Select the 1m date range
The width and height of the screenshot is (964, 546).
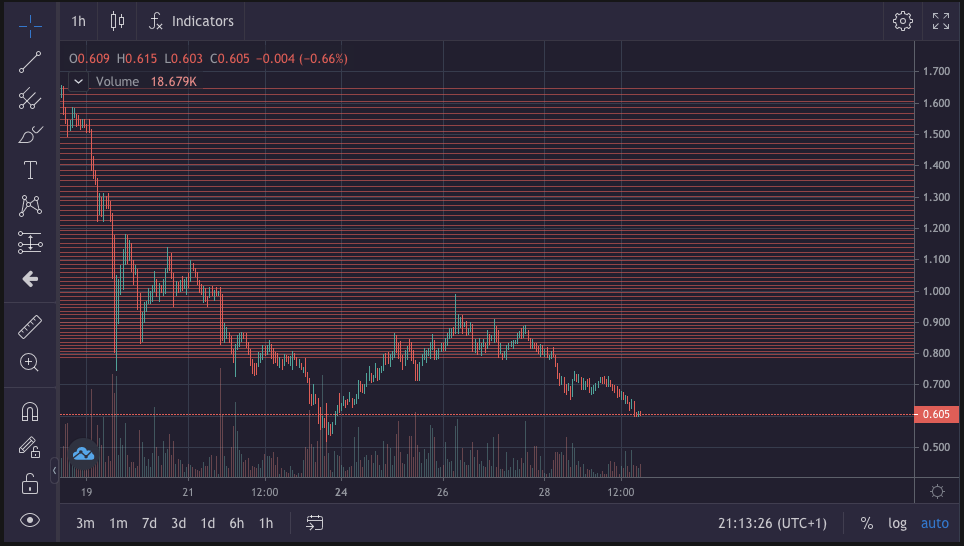coord(118,523)
